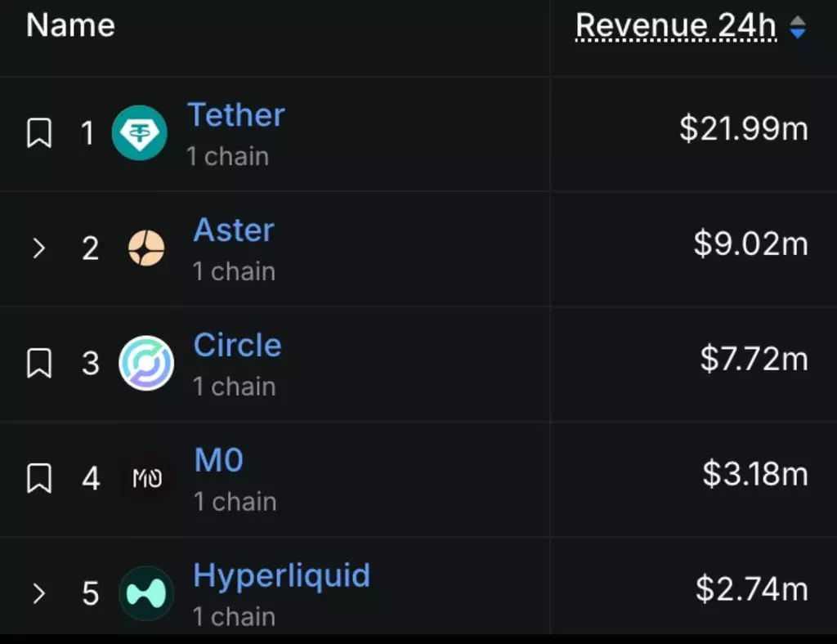
Task: Expand the Aster row chevron
Action: [x=38, y=248]
